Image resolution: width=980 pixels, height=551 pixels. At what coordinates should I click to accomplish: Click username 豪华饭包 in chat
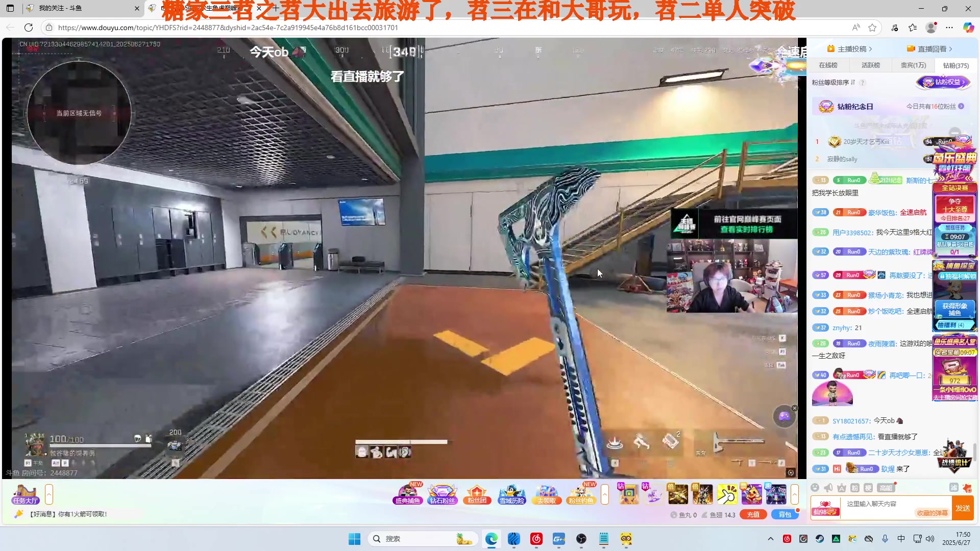click(x=881, y=213)
